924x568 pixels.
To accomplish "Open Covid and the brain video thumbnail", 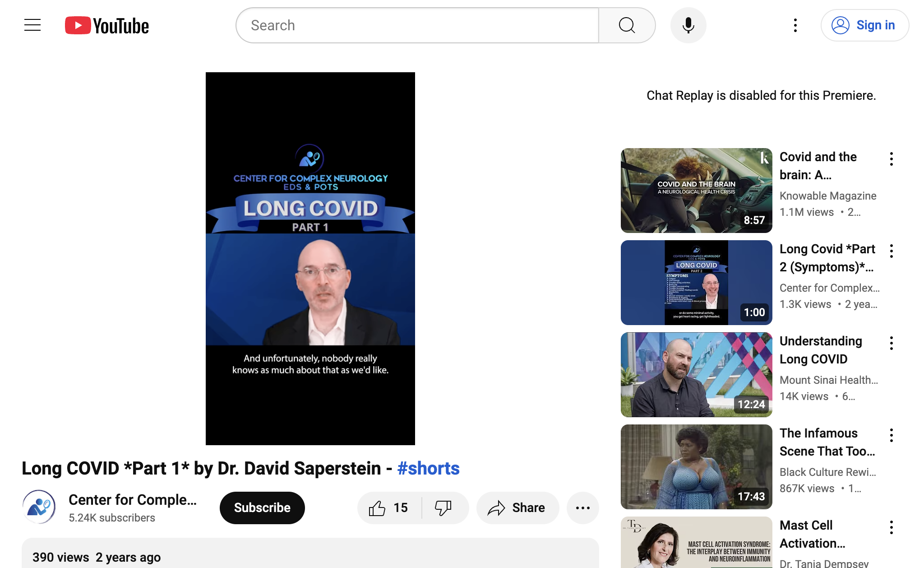I will pos(696,191).
